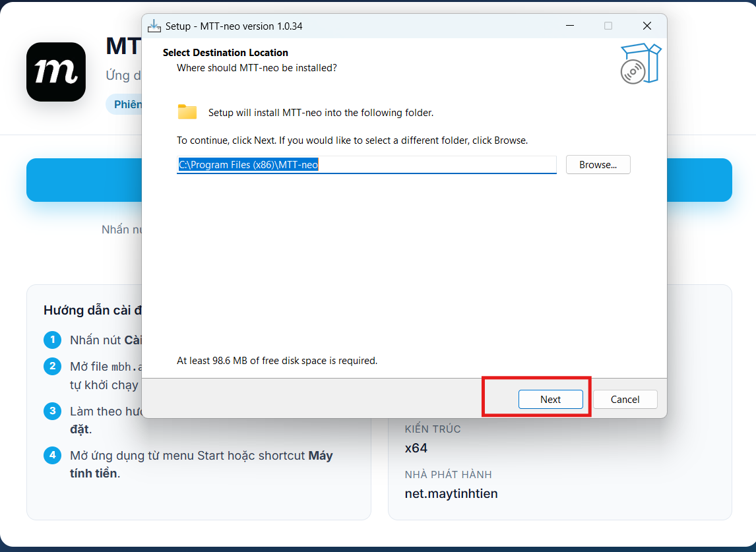This screenshot has width=756, height=552.
Task: Click step 4 number badge
Action: pyautogui.click(x=53, y=455)
